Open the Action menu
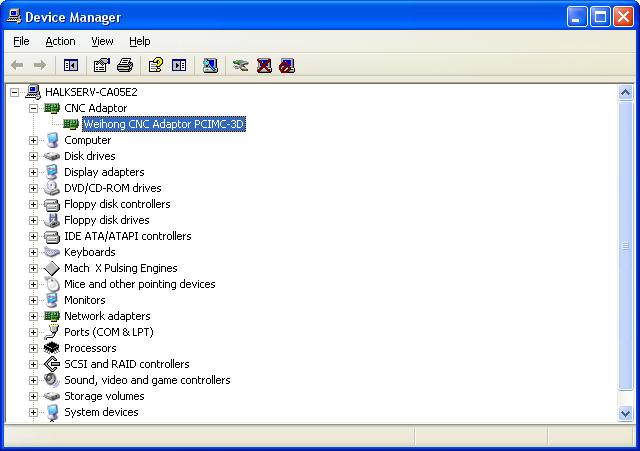The height and width of the screenshot is (451, 640). [60, 41]
